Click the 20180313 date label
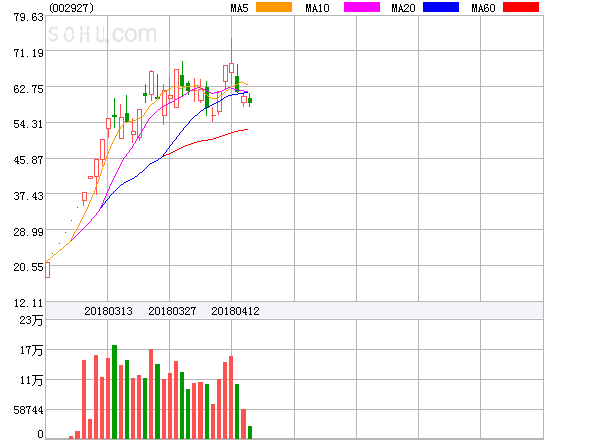Image resolution: width=600 pixels, height=440 pixels. click(x=108, y=311)
